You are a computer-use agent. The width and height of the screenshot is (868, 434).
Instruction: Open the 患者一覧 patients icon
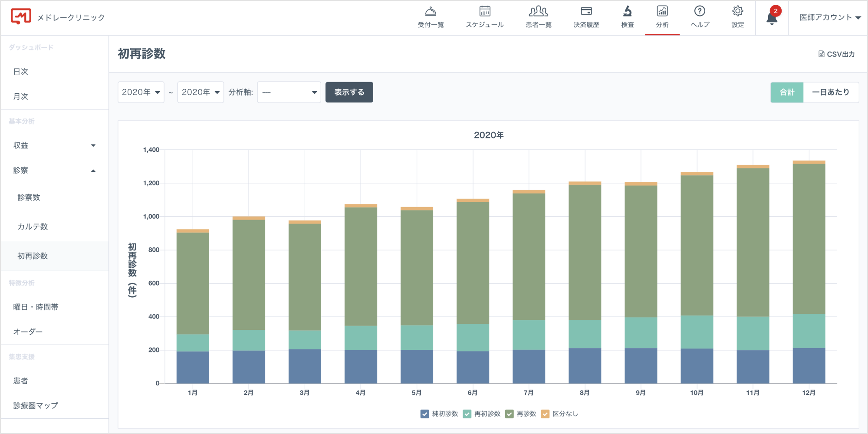click(x=538, y=12)
